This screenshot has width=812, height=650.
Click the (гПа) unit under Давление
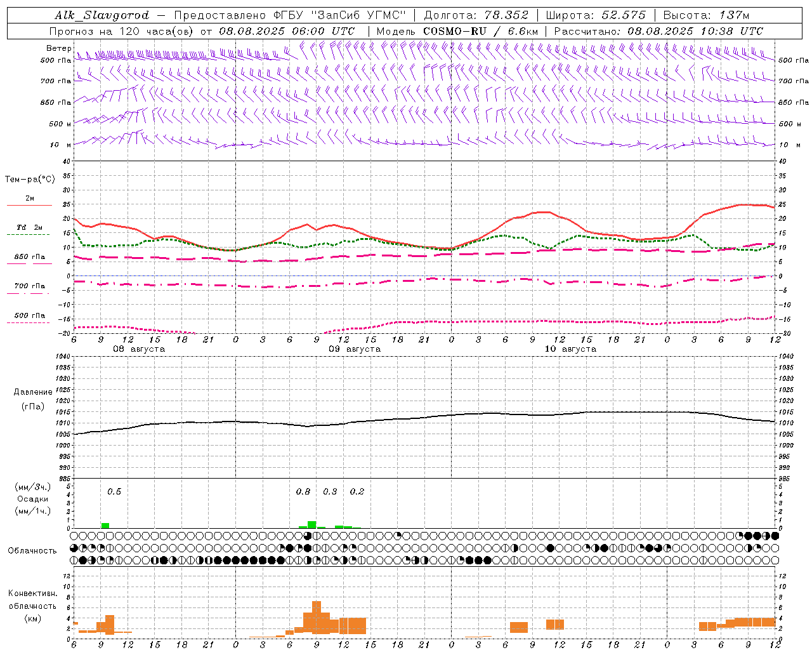click(32, 407)
